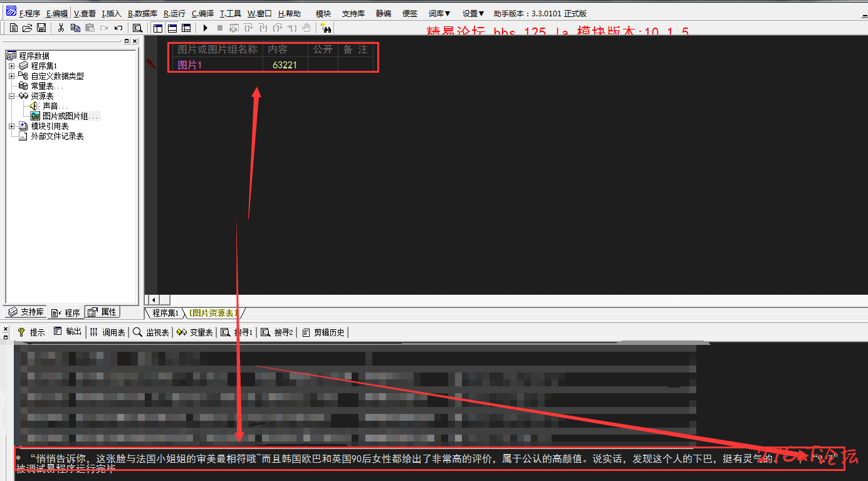Select 外部文件记录表 in the tree

pyautogui.click(x=57, y=136)
